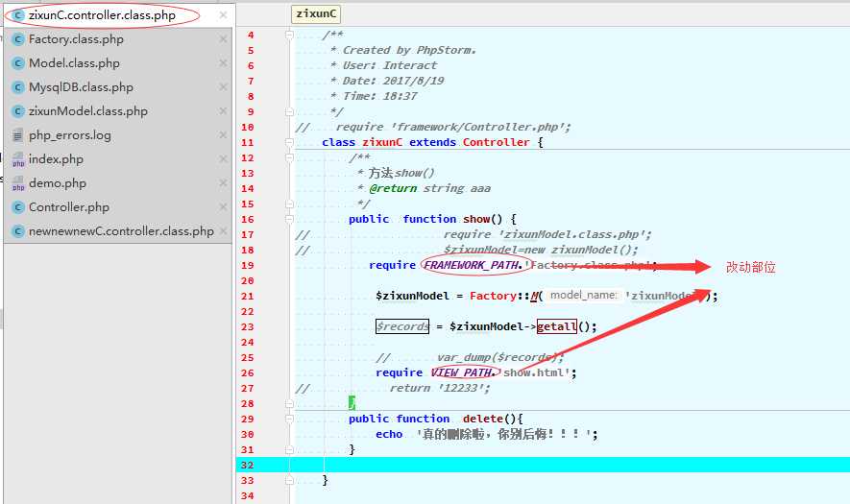Viewport: 850px width, 504px height.
Task: Click line number 19 in the gutter
Action: [248, 266]
